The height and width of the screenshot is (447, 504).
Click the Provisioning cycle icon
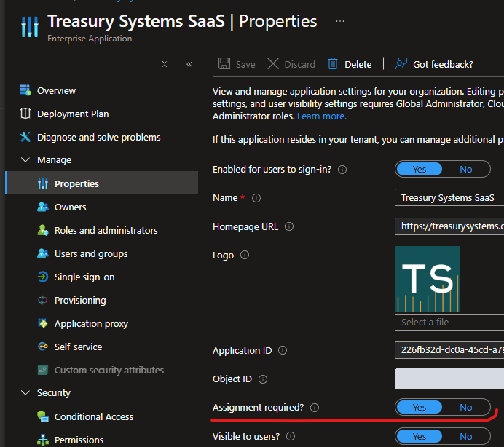(43, 300)
